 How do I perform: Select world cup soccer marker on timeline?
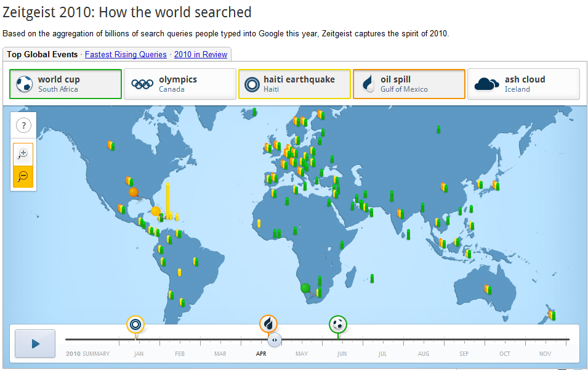(x=338, y=324)
